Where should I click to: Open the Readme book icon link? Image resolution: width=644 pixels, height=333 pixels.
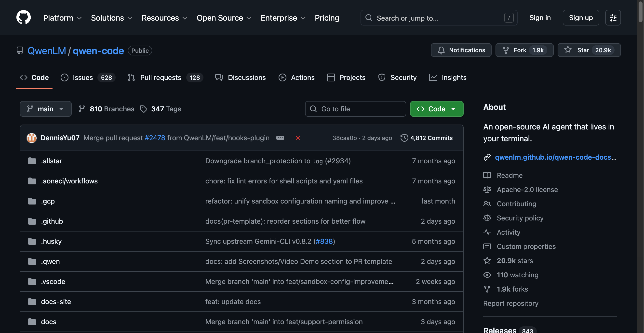[487, 175]
